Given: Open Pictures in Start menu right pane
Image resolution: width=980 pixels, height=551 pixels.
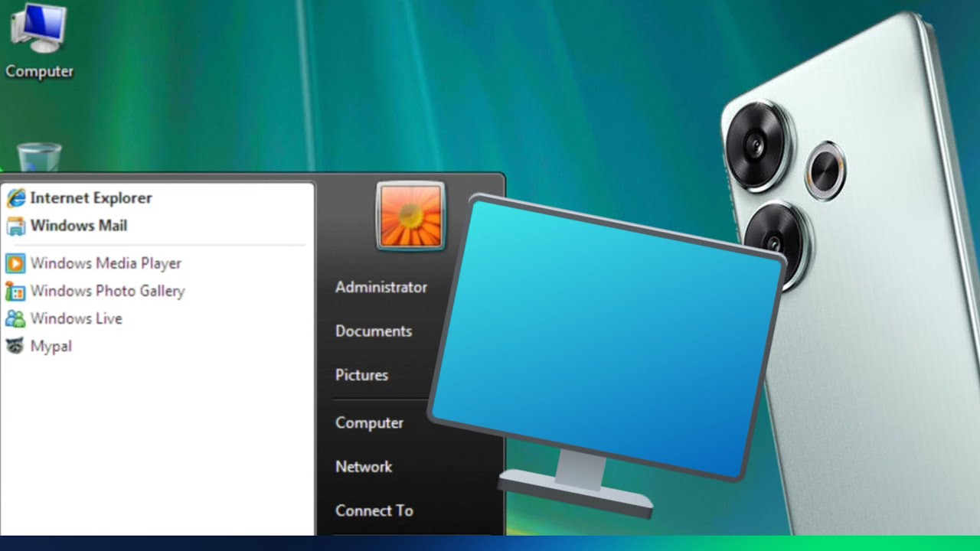Looking at the screenshot, I should click(361, 375).
